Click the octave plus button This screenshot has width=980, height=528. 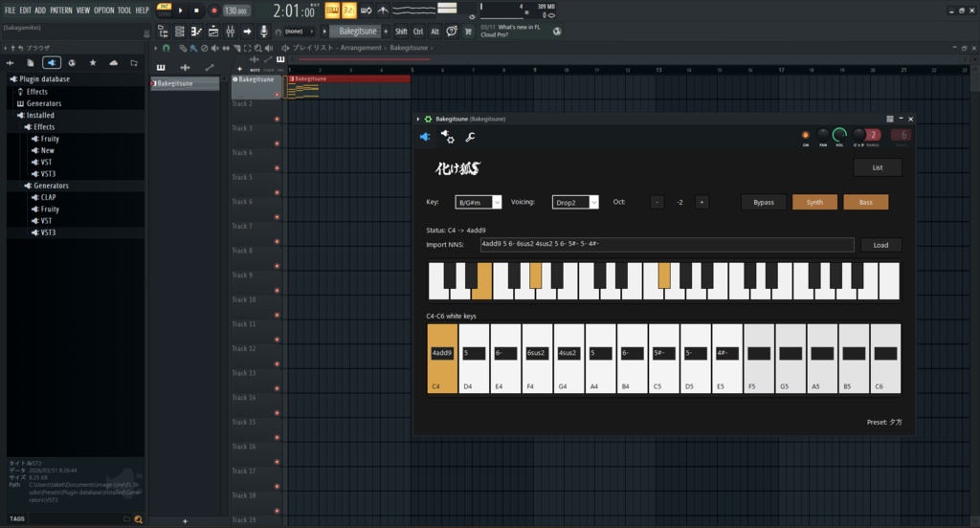tap(702, 202)
